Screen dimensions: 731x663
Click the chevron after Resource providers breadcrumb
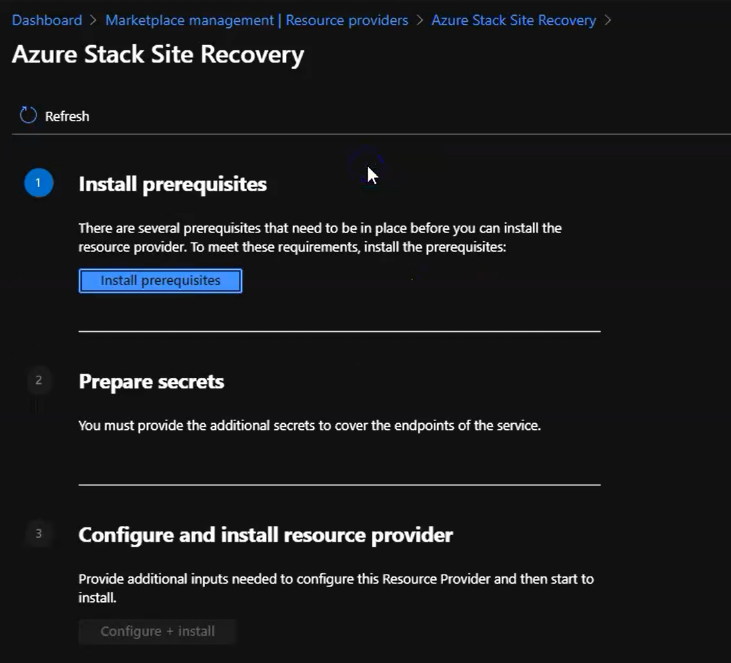coord(420,20)
